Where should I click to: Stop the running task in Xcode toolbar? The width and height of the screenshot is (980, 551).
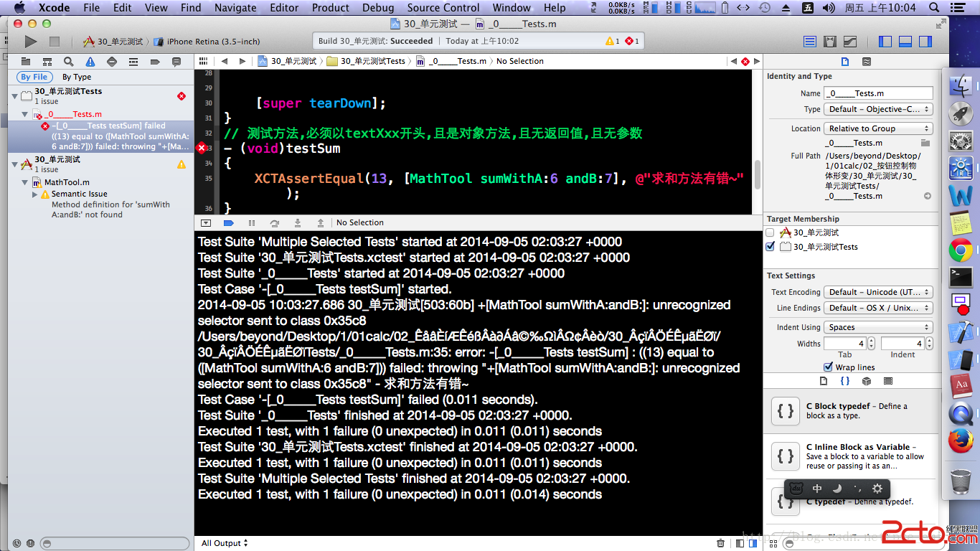(x=55, y=42)
